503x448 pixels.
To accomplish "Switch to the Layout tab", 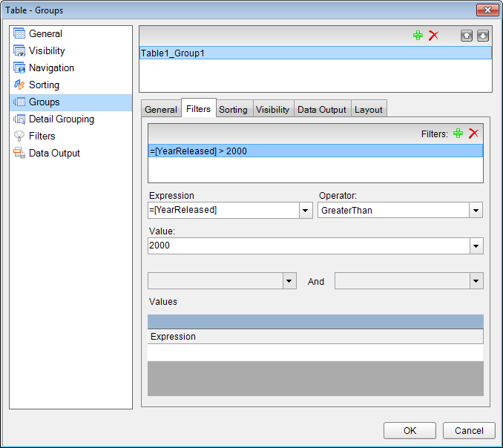I will pyautogui.click(x=369, y=110).
